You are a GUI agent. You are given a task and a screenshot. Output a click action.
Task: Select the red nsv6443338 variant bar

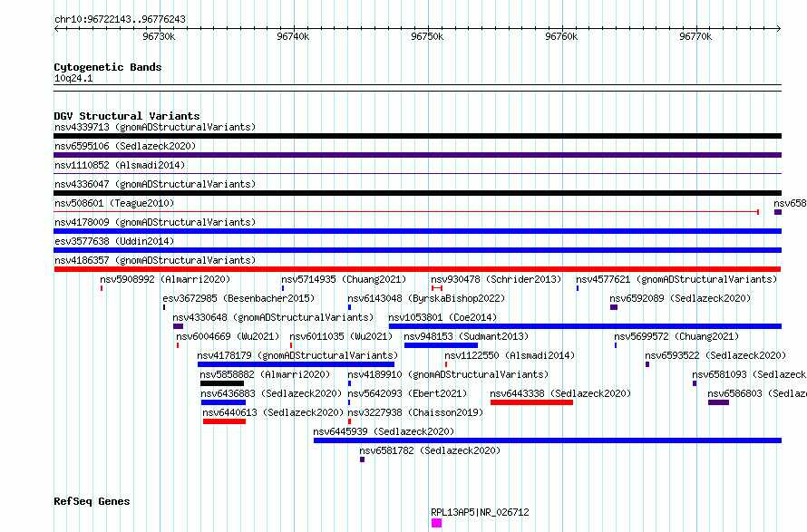click(531, 402)
